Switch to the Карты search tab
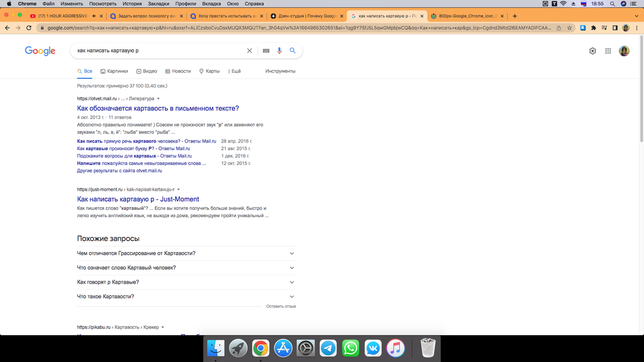This screenshot has width=644, height=362. 209,71
